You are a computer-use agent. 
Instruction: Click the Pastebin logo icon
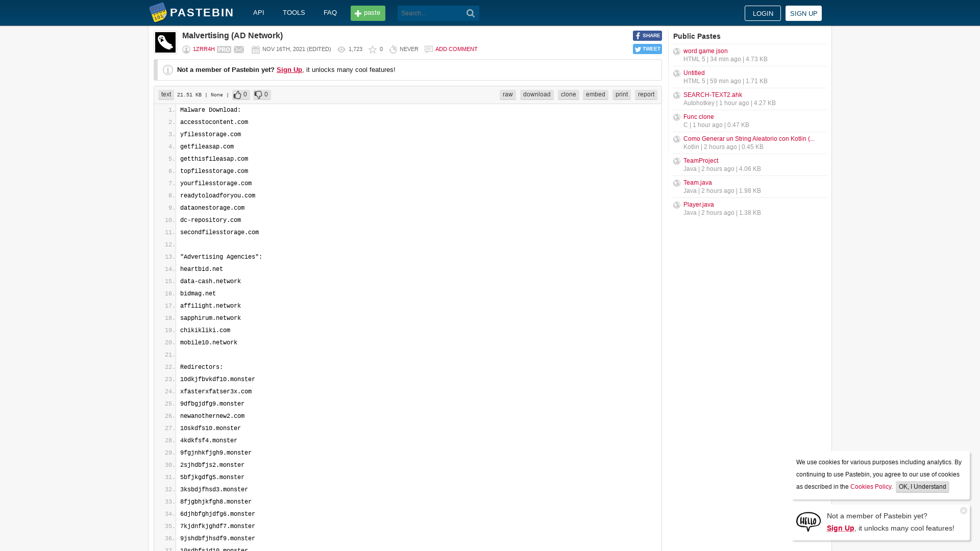[x=158, y=13]
